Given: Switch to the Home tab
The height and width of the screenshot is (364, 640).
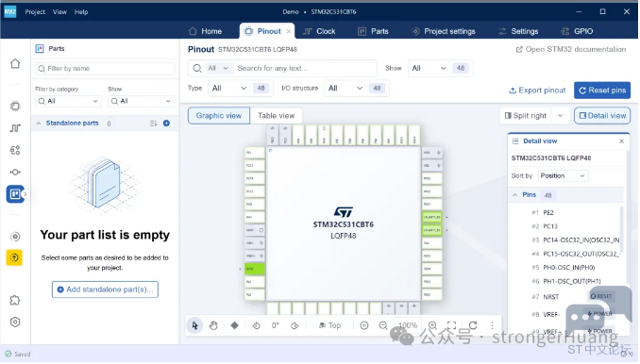Looking at the screenshot, I should [x=205, y=31].
